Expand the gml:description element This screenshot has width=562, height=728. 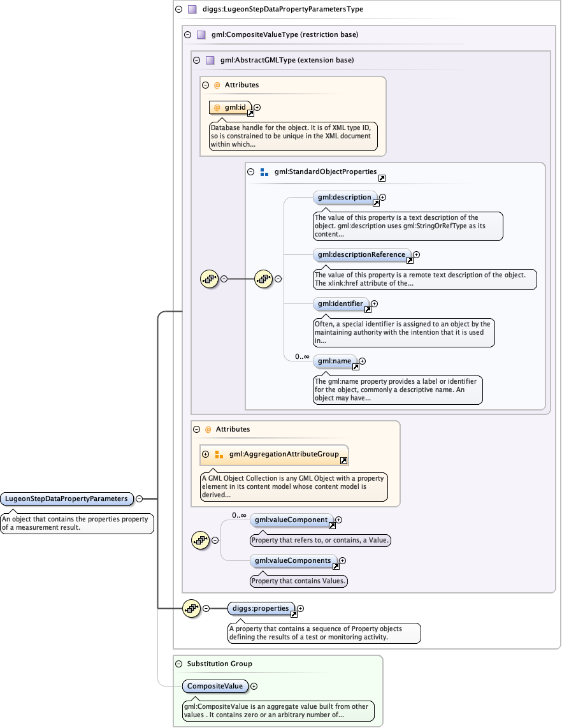pyautogui.click(x=383, y=198)
